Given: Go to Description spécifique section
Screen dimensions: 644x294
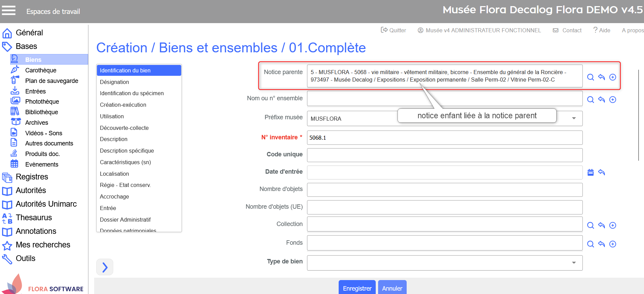Looking at the screenshot, I should pyautogui.click(x=126, y=151).
